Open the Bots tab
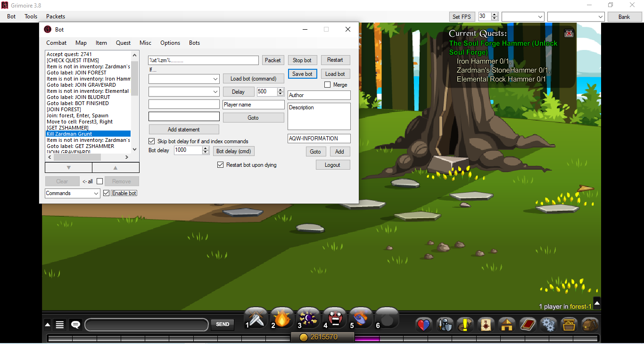The width and height of the screenshot is (644, 344). coord(195,43)
